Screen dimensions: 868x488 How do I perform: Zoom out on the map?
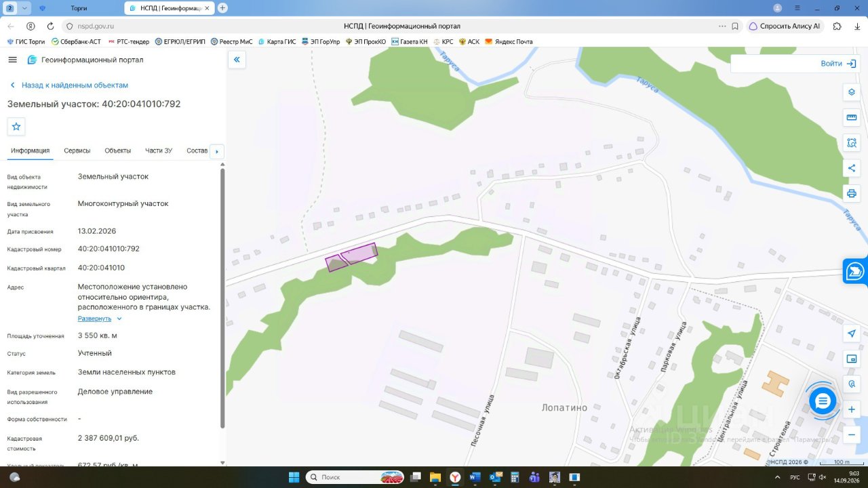tap(852, 434)
